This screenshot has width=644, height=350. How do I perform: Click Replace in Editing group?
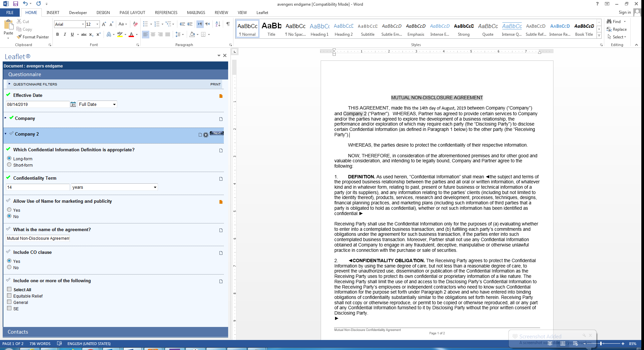click(617, 29)
